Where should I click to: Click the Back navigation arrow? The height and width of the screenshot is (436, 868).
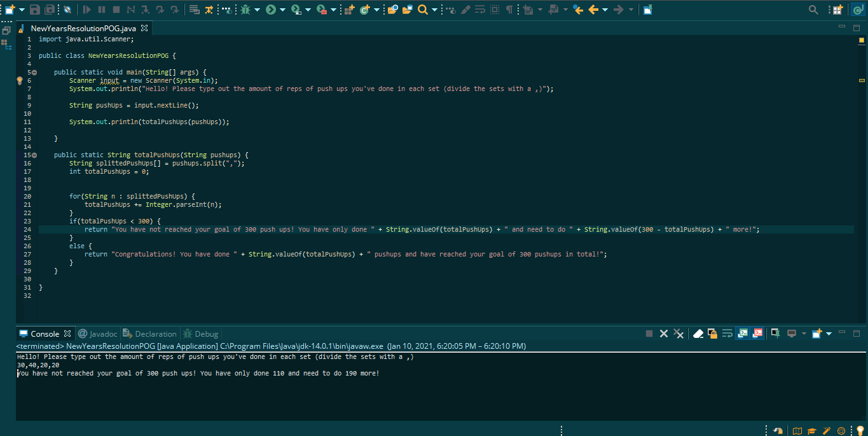point(593,10)
